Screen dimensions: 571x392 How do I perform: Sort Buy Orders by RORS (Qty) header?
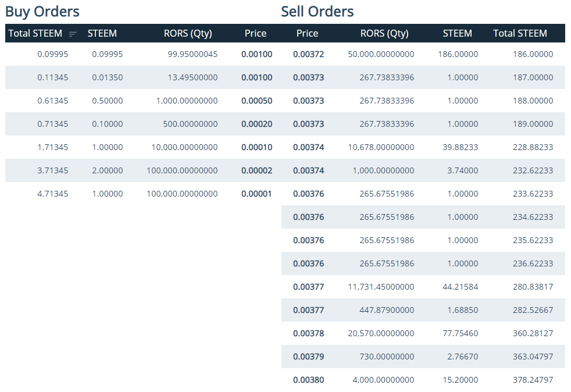(x=188, y=33)
